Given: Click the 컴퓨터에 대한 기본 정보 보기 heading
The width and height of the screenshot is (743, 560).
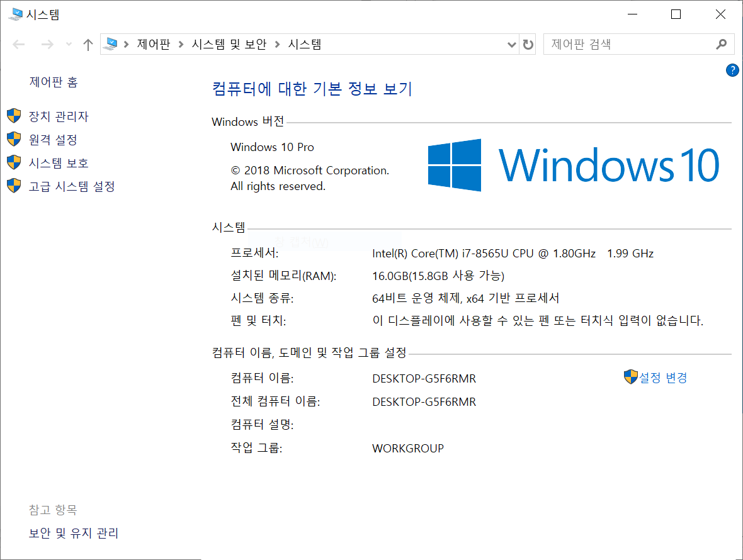Looking at the screenshot, I should (312, 89).
